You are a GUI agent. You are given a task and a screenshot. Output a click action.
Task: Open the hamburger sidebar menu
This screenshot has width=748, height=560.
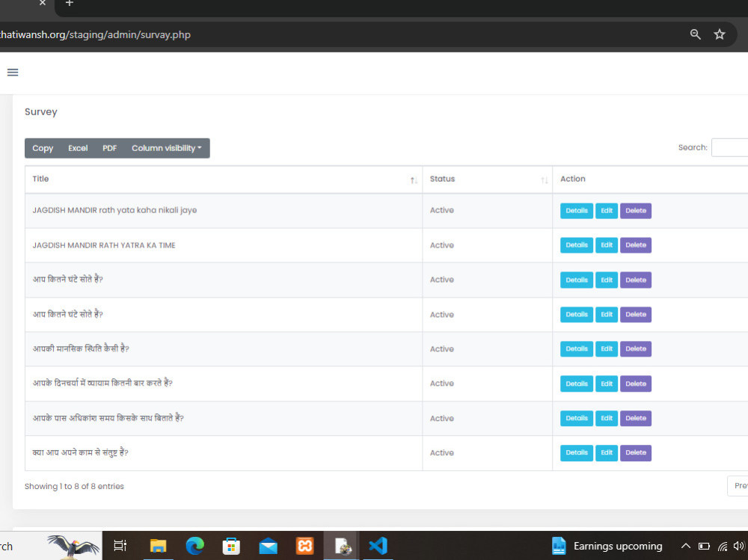[13, 72]
